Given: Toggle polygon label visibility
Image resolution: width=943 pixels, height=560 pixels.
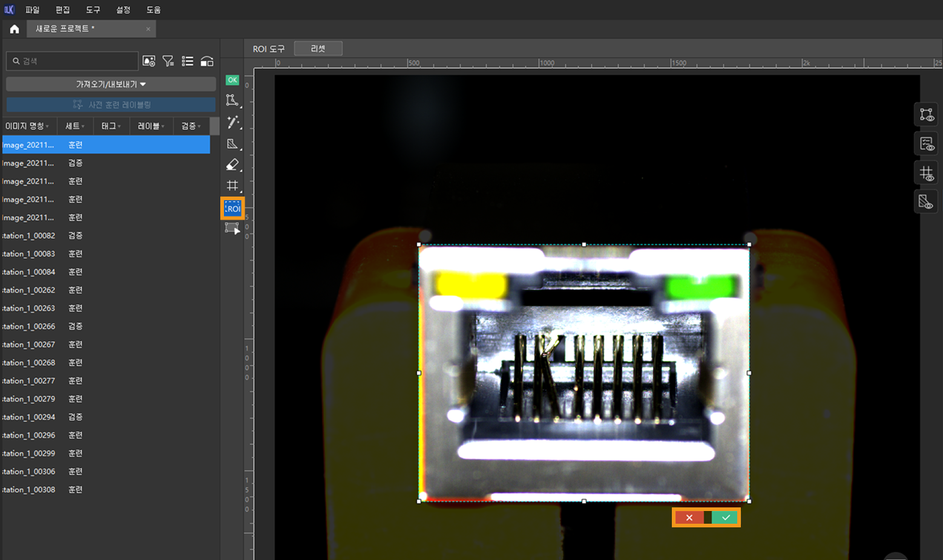Looking at the screenshot, I should (927, 114).
